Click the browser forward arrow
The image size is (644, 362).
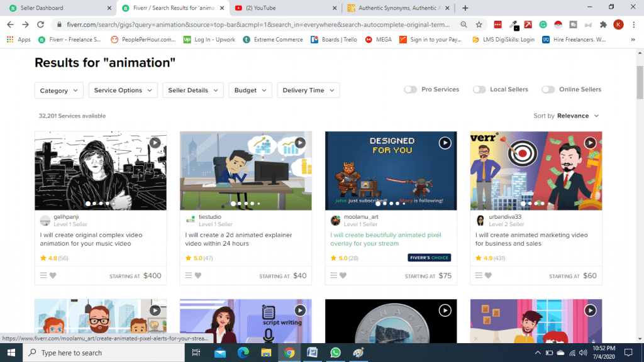click(x=25, y=25)
